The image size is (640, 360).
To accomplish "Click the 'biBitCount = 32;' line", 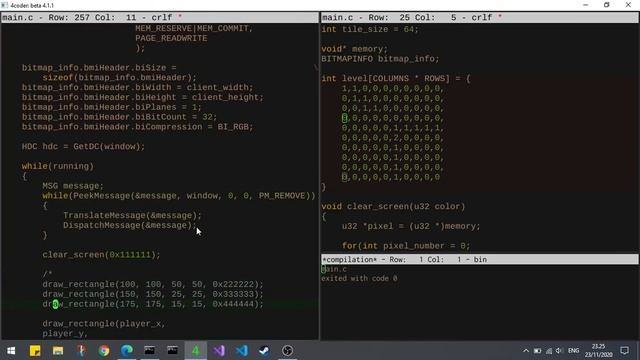I will coord(120,117).
